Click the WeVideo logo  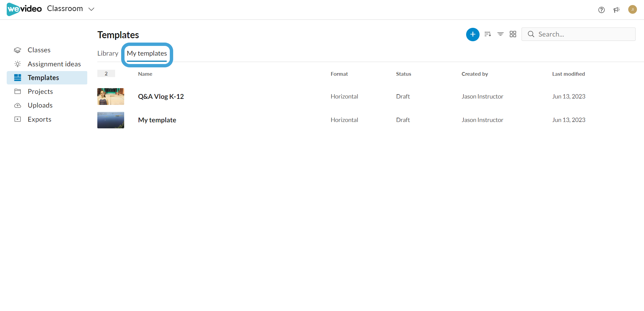point(24,9)
